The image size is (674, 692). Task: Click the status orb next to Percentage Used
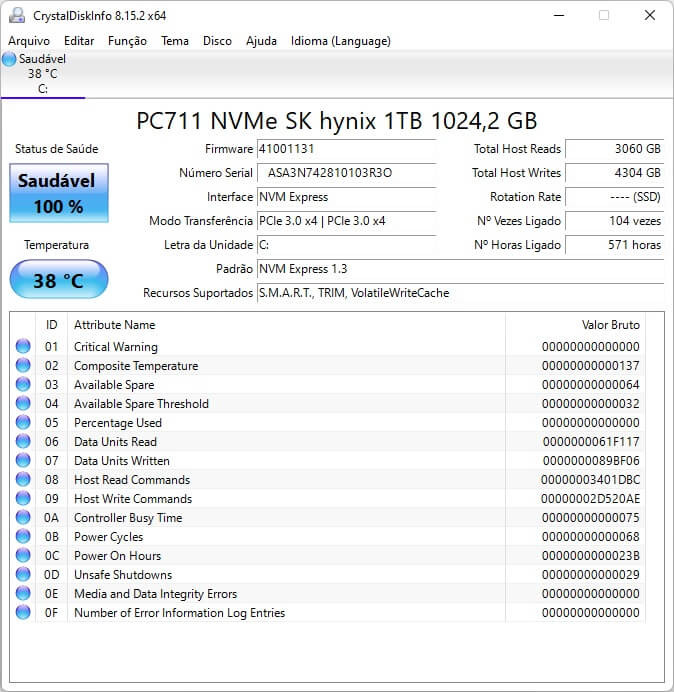[x=23, y=423]
